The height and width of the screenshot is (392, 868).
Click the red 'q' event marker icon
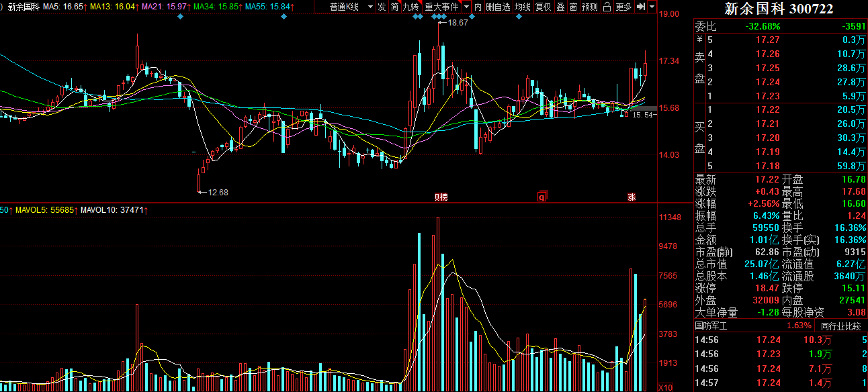point(541,197)
